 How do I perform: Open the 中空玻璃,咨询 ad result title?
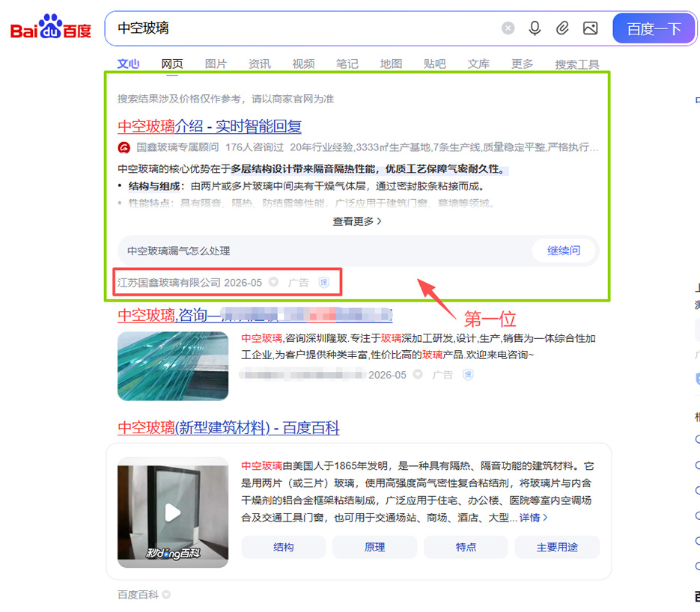coord(255,316)
